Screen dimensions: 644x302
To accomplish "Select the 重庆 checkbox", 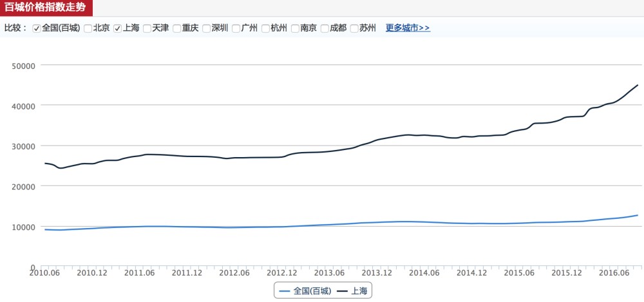I will (177, 28).
